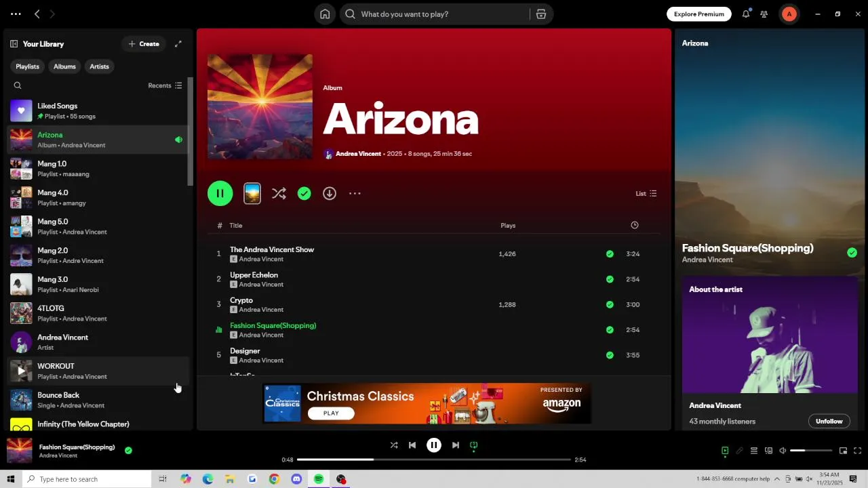The image size is (868, 488).
Task: Open Liked Songs playlist
Action: tap(98, 111)
